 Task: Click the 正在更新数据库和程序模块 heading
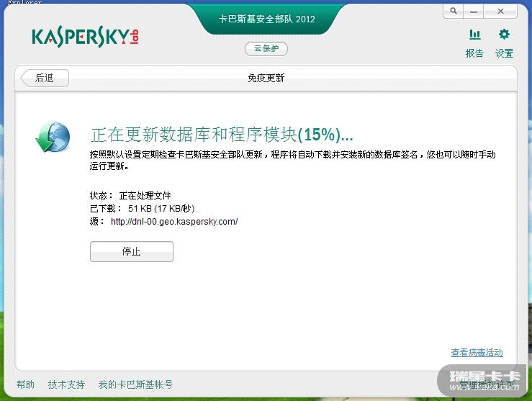(x=222, y=135)
